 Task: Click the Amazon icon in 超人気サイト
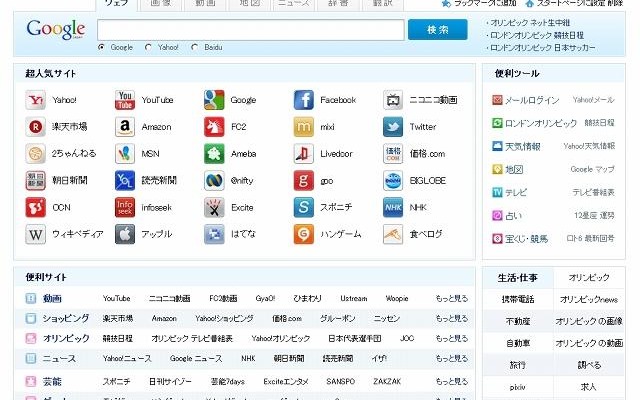(125, 127)
